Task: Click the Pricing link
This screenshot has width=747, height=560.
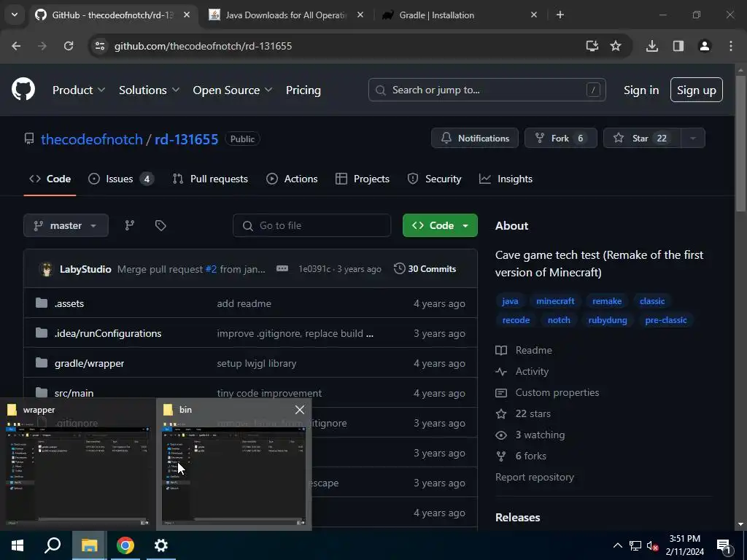Action: pos(303,90)
